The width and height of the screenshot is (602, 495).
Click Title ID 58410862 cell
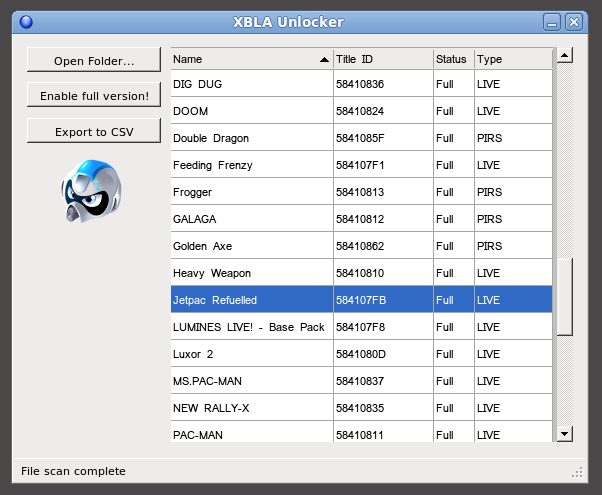pos(383,246)
